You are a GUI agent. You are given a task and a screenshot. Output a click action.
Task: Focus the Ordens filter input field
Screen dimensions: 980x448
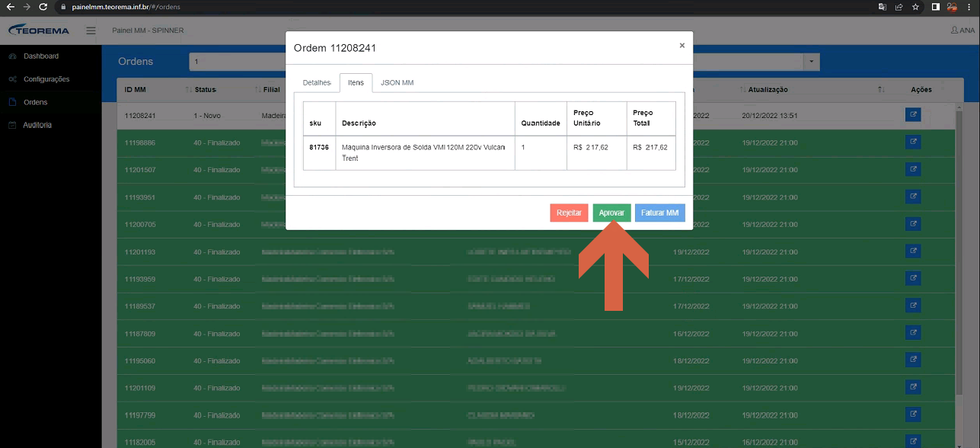(497, 62)
